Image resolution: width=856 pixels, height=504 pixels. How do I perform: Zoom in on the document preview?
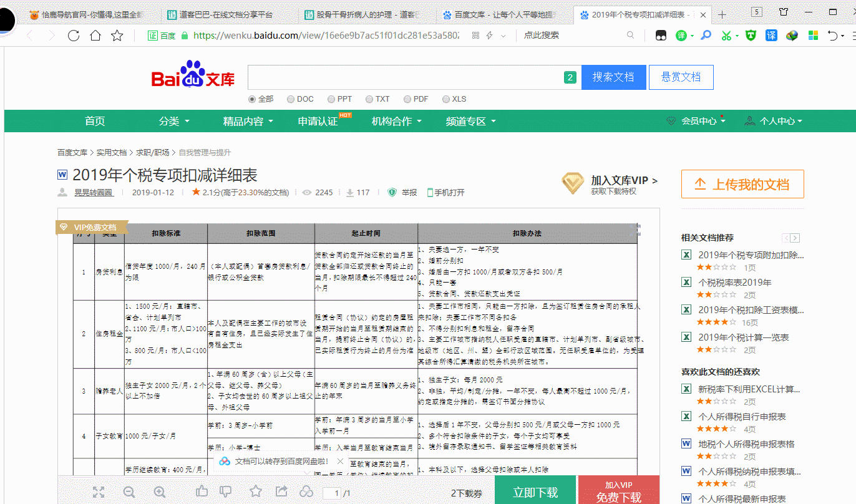(159, 492)
